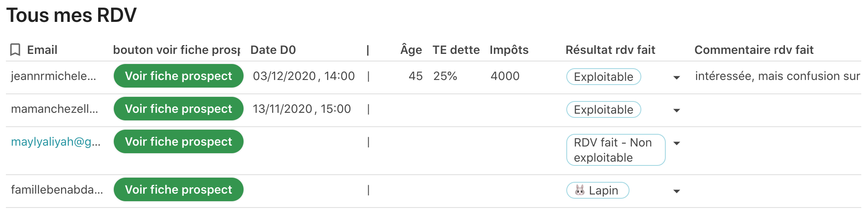868x213 pixels.
Task: Open the dropdown arrow next to Lapin
Action: pos(677,191)
